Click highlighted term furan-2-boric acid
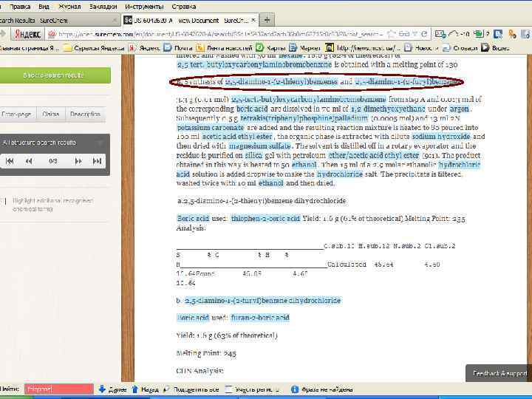The width and height of the screenshot is (532, 399). [260, 318]
